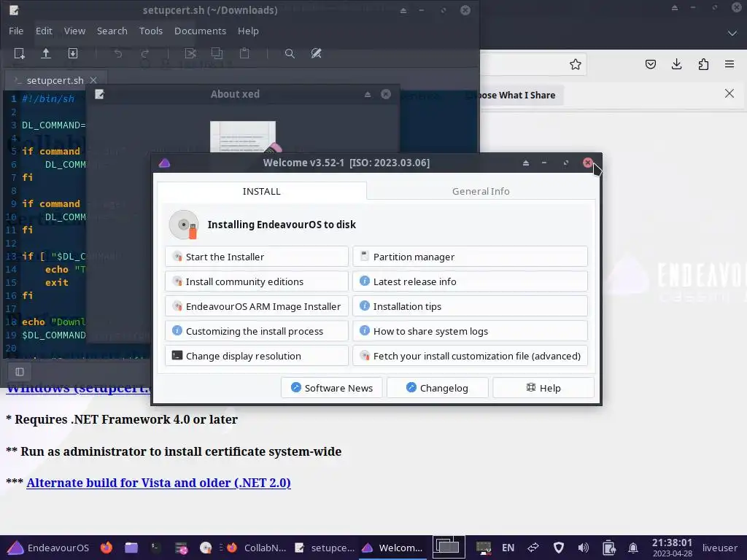Click the copy icon in xed toolbar
747x560 pixels.
(217, 53)
